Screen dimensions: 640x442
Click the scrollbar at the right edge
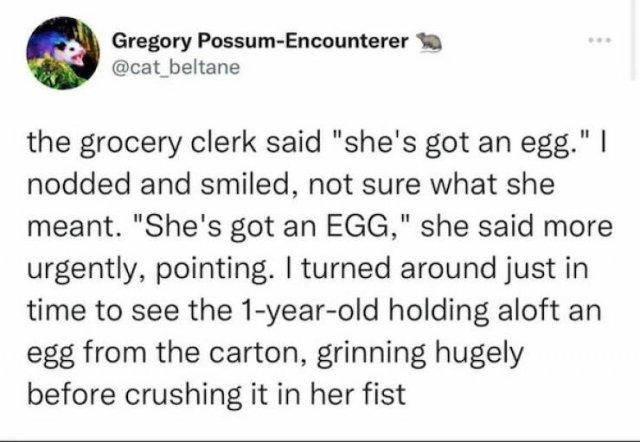click(x=632, y=41)
